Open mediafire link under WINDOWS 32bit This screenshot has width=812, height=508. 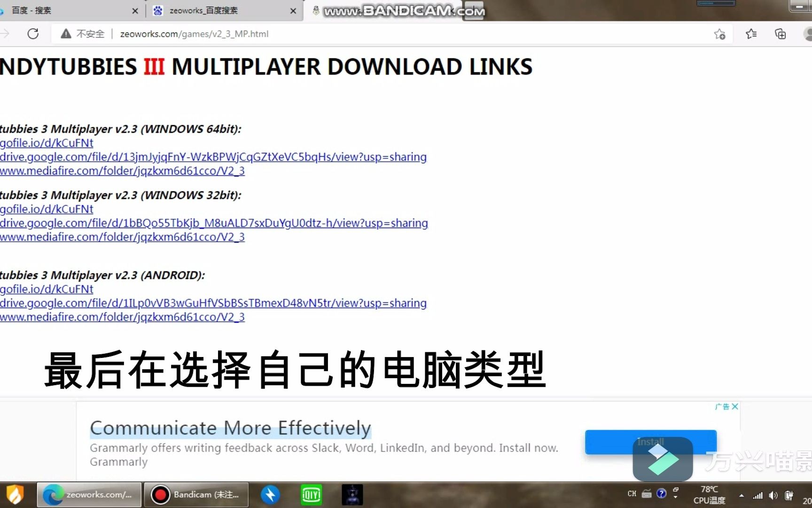point(122,237)
